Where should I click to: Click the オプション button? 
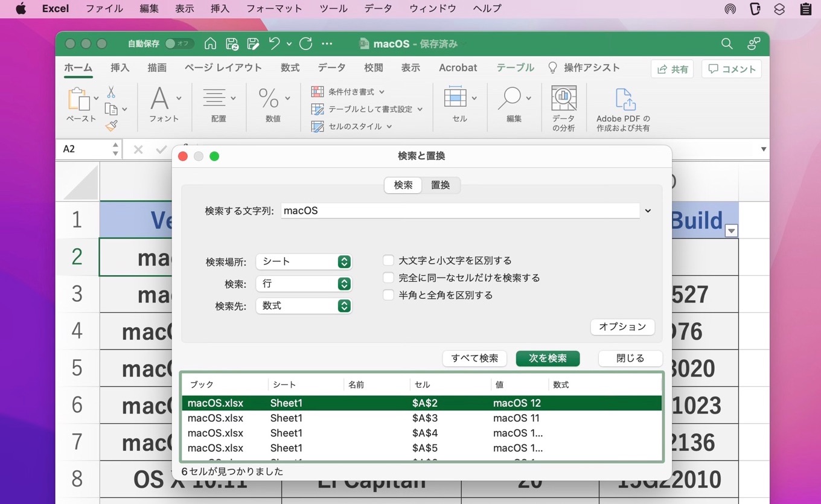[x=622, y=327]
